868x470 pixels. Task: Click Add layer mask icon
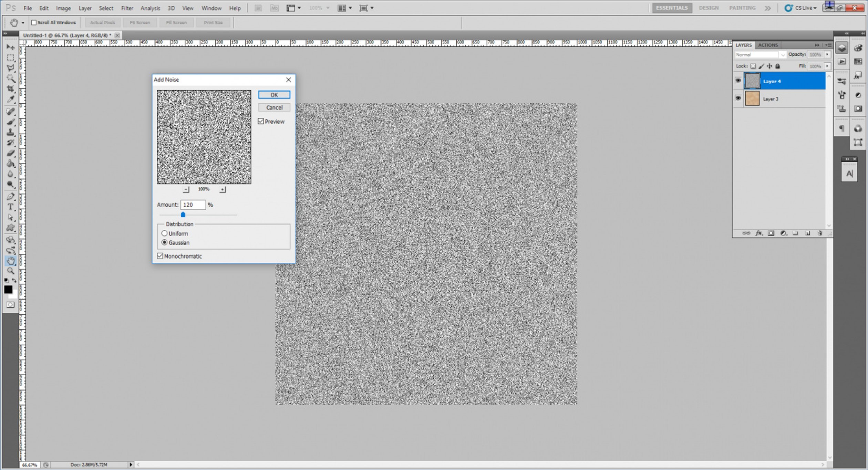pyautogui.click(x=771, y=233)
